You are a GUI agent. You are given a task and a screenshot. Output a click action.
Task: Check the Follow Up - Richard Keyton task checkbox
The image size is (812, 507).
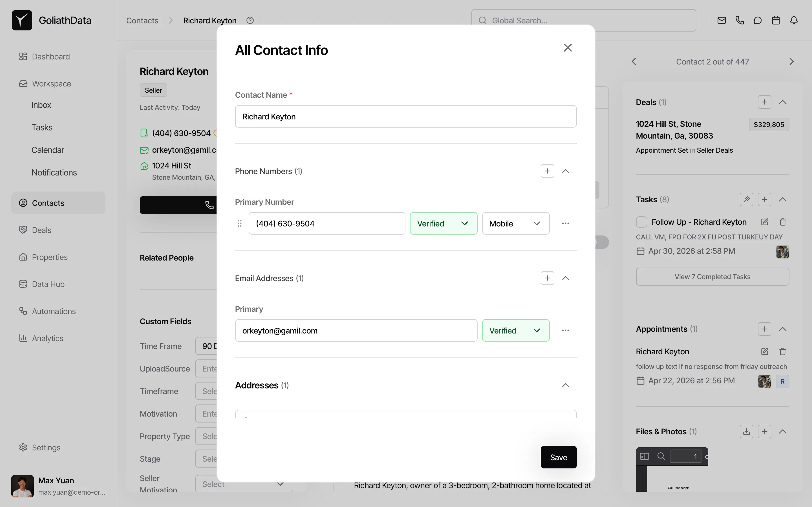pyautogui.click(x=641, y=222)
